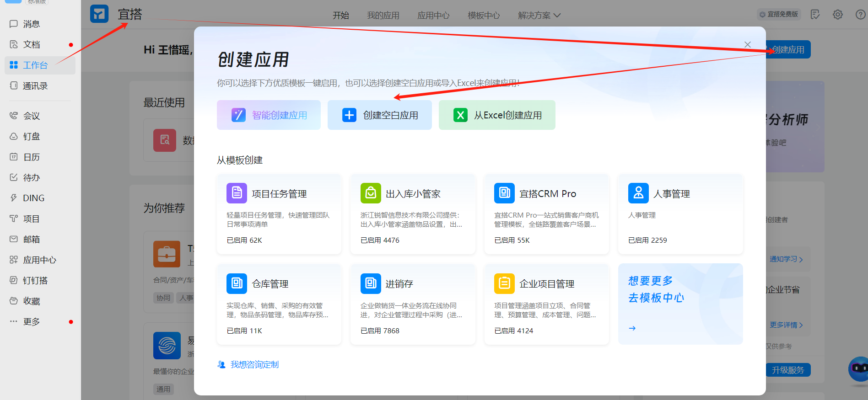Open the 项目 projects sidebar item
The height and width of the screenshot is (400, 868).
pos(40,219)
